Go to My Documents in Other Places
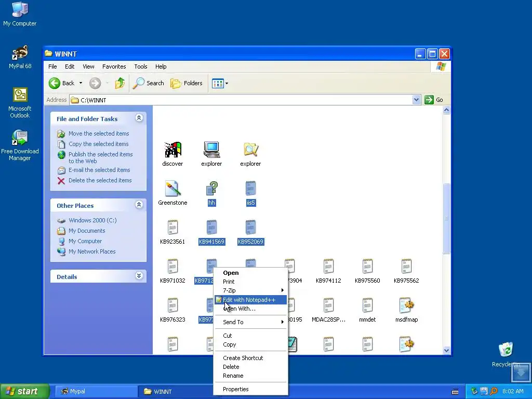This screenshot has height=399, width=532. coord(87,231)
